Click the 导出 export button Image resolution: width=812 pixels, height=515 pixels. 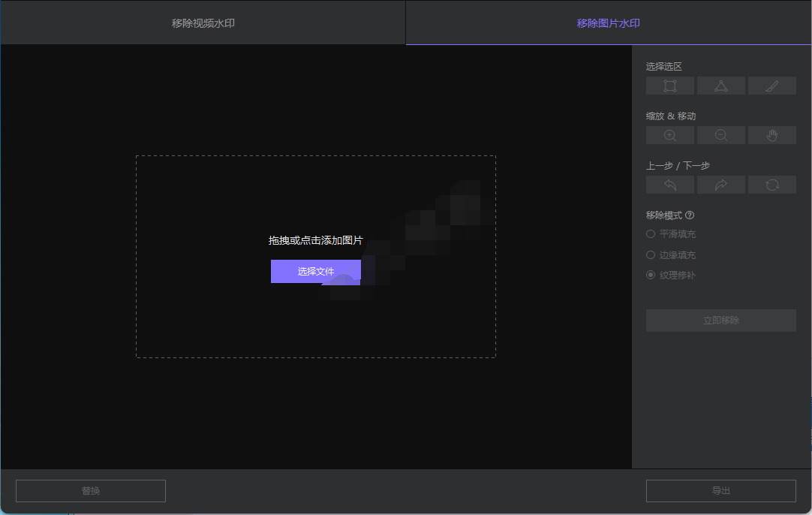click(x=720, y=491)
